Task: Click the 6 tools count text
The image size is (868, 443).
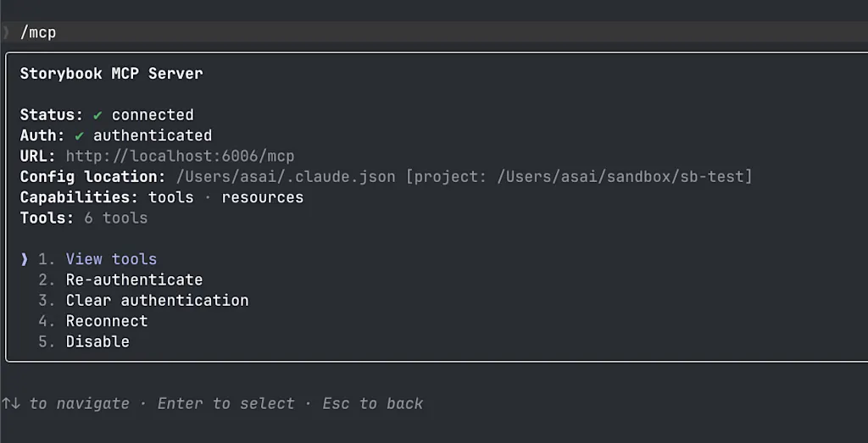Action: [x=115, y=218]
